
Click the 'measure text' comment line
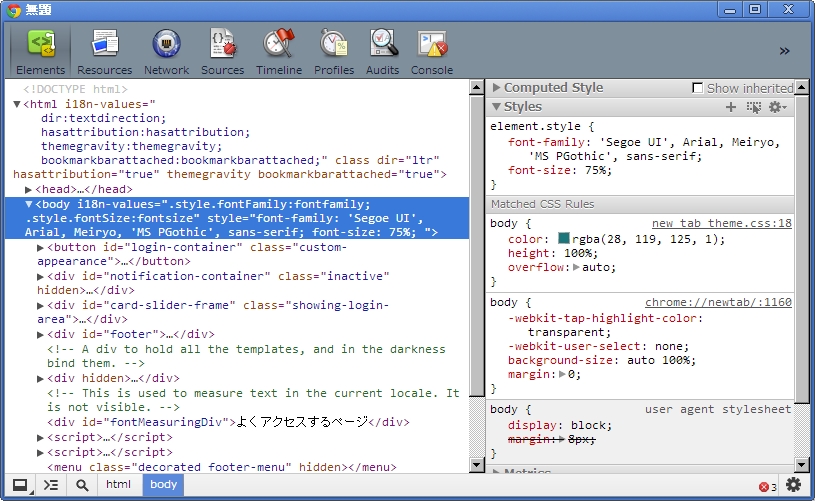(253, 401)
